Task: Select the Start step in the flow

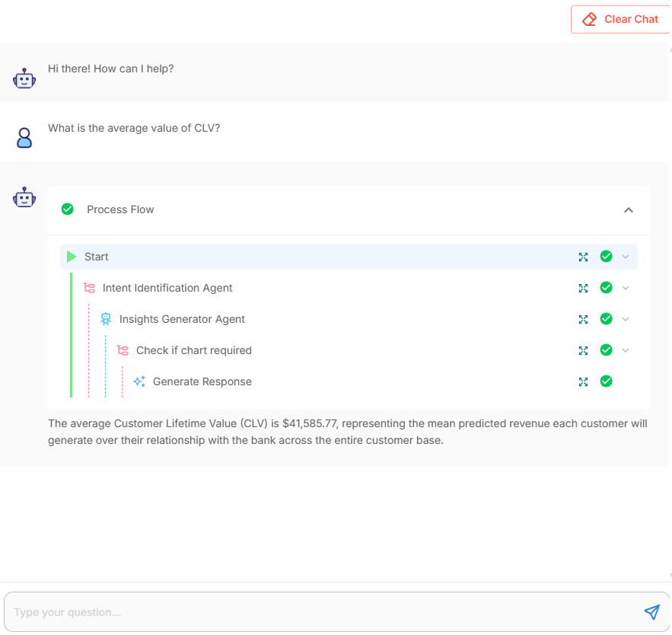Action: (x=96, y=257)
